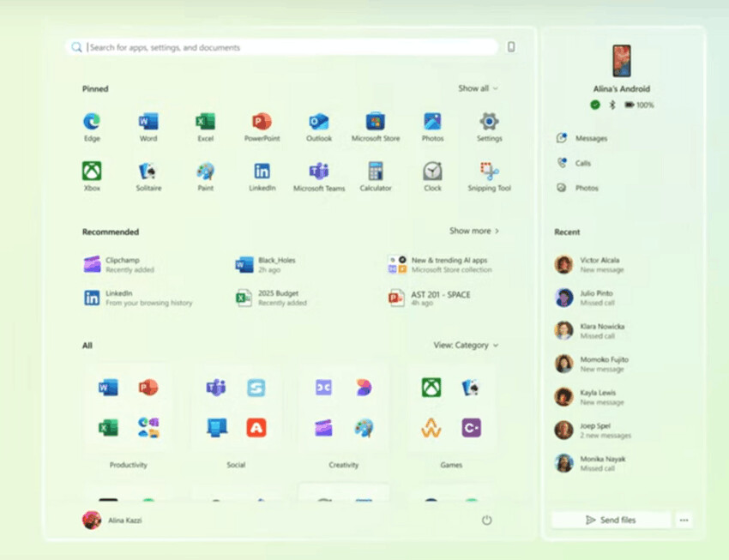The width and height of the screenshot is (729, 560).
Task: Open the Settings gear icon
Action: click(489, 122)
